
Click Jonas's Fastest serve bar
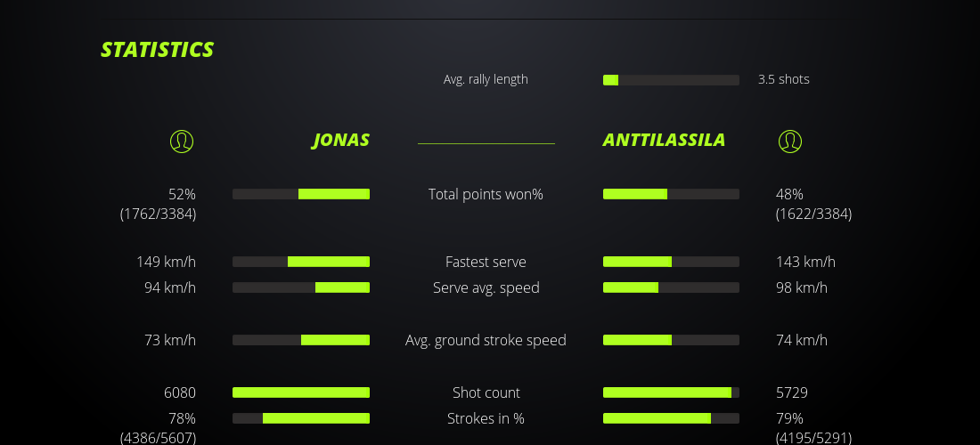tap(301, 262)
